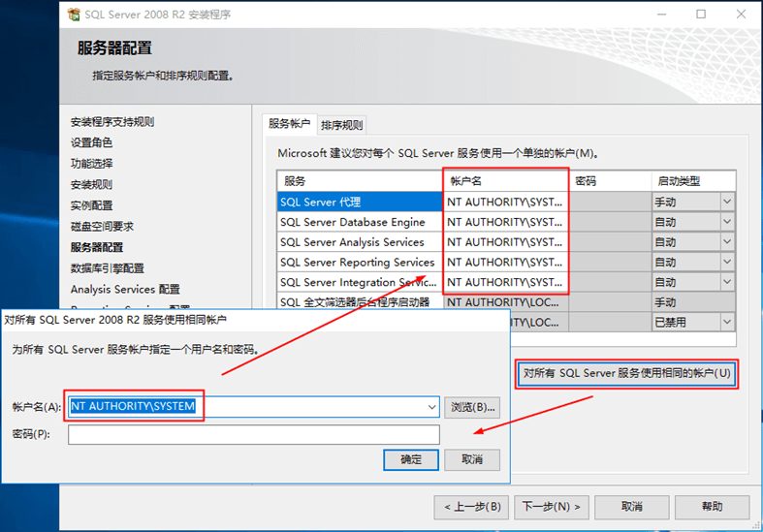Open startup type dropdown for SQL Server 代理
Viewport: 763px width, 532px height.
[727, 202]
